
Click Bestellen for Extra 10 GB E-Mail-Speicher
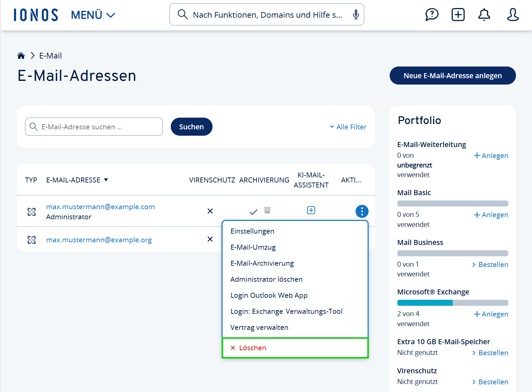(490, 353)
